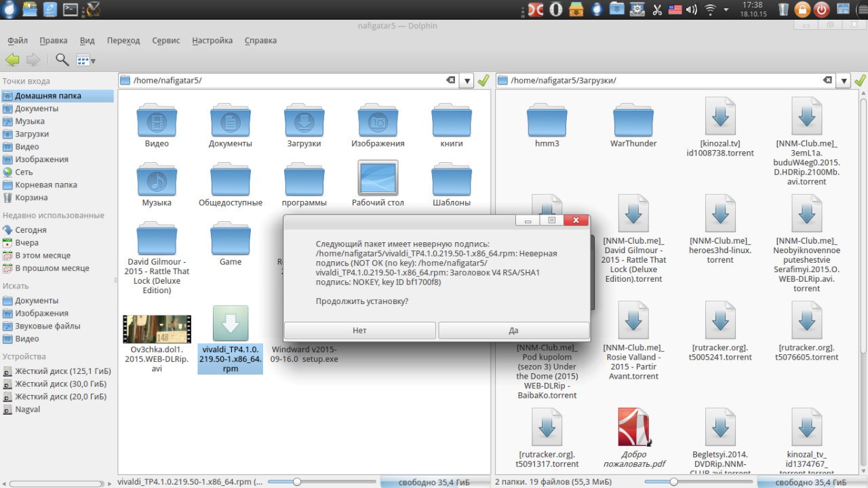The height and width of the screenshot is (488, 868).
Task: Select the rutracker t5005241 torrent file
Action: (x=720, y=320)
